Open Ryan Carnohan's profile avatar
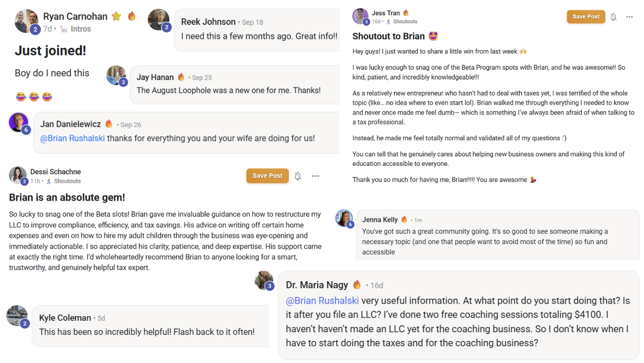Image resolution: width=644 pixels, height=363 pixels. [x=27, y=21]
